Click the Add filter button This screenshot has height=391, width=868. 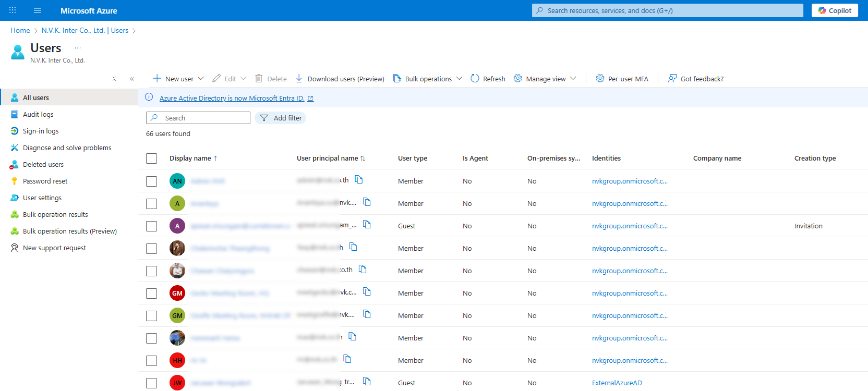pos(281,118)
